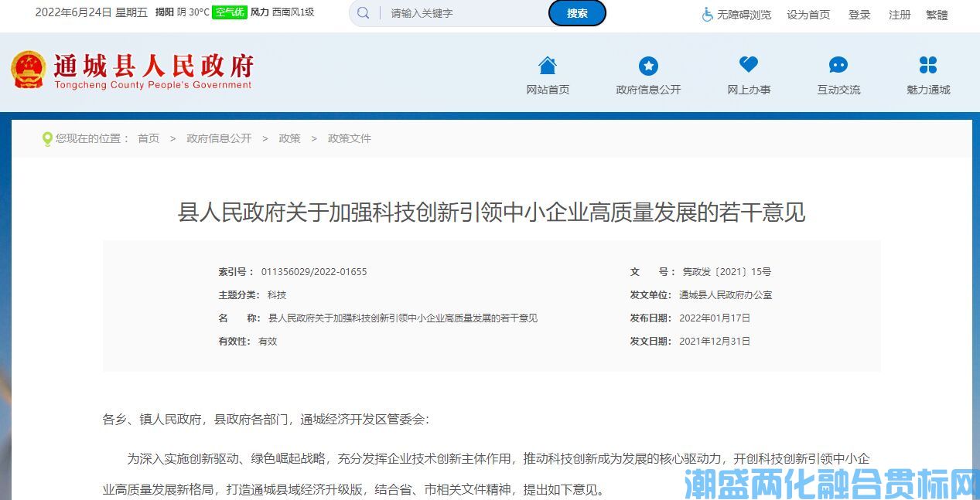The image size is (980, 500).
Task: Click 首页 in breadcrumb
Action: pos(149,138)
